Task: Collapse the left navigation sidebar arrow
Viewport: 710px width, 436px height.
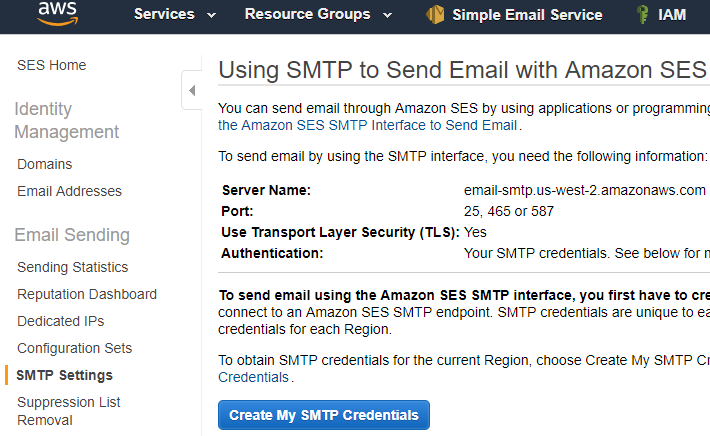Action: click(x=191, y=91)
